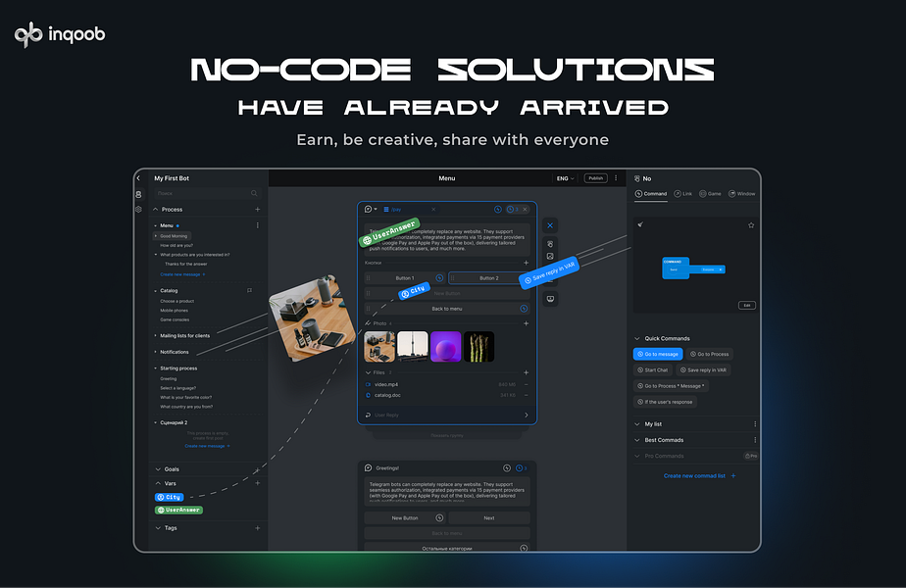Select 'Select a language?' item
Viewport: 906px width, 588px height.
[x=178, y=388]
